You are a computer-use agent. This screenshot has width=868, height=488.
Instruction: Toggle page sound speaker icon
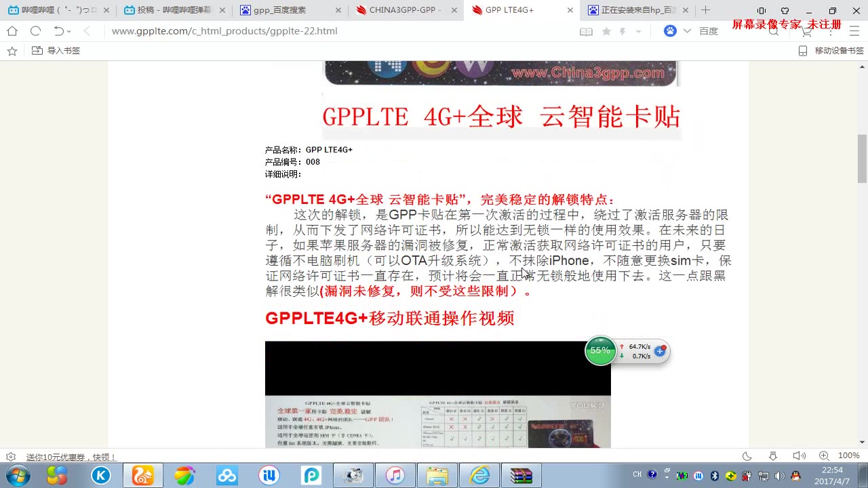(x=800, y=456)
